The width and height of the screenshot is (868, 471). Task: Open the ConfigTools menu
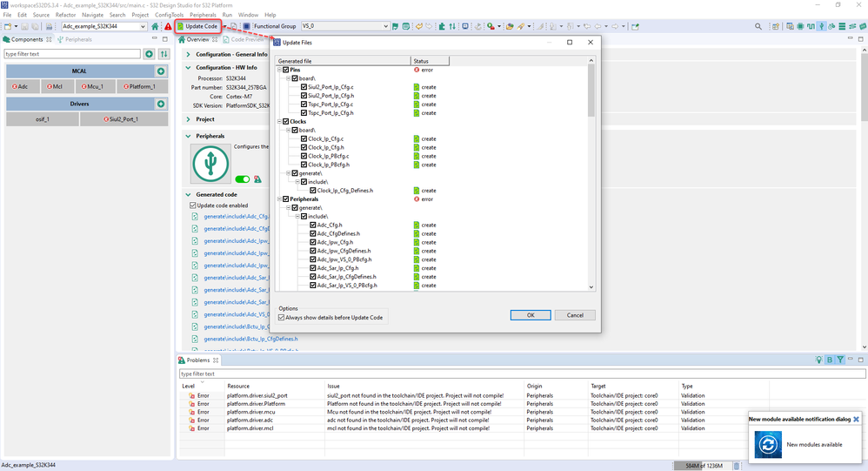169,15
